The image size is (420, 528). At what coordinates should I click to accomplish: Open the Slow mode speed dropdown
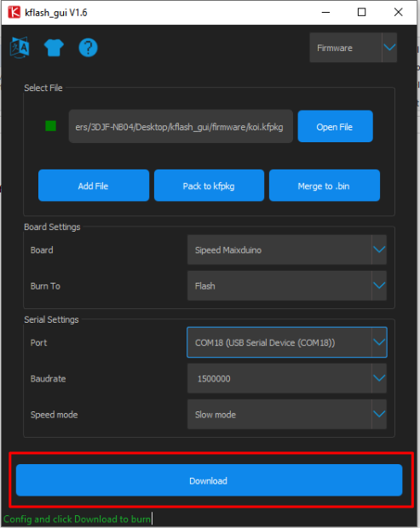287,414
